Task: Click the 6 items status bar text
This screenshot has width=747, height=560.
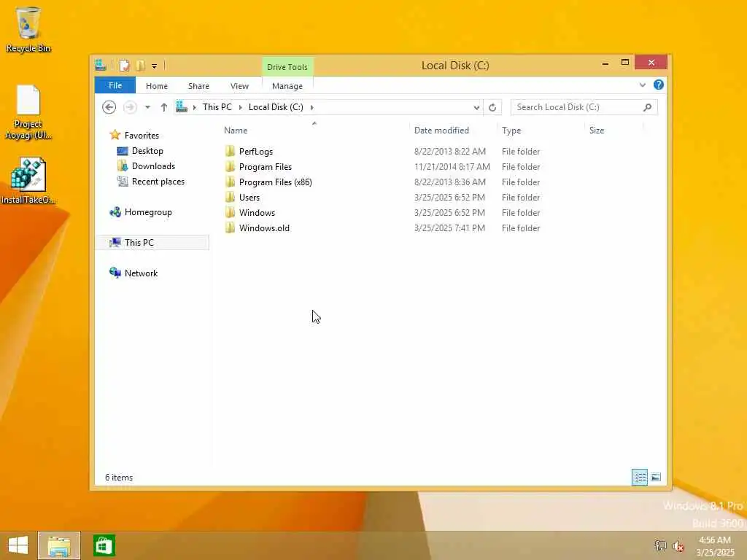Action: tap(119, 478)
